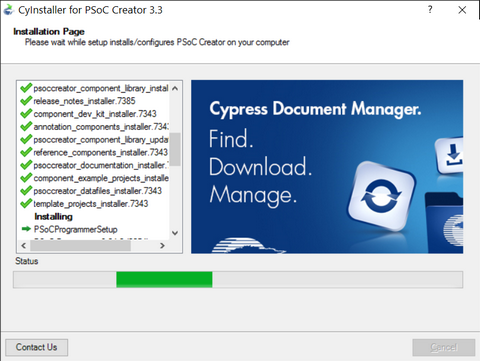Viewport: 480px width, 361px height.
Task: Click the Installation Page heading
Action: (x=49, y=32)
